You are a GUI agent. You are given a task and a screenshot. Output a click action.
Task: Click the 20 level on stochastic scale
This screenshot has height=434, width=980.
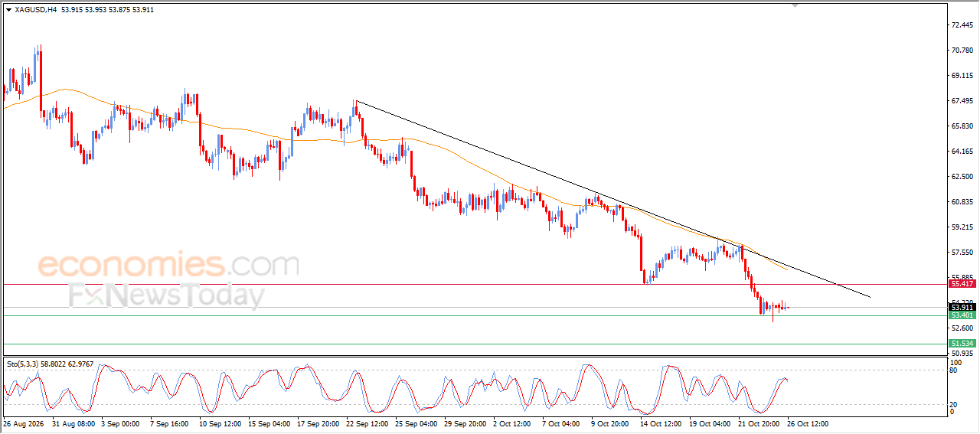954,404
